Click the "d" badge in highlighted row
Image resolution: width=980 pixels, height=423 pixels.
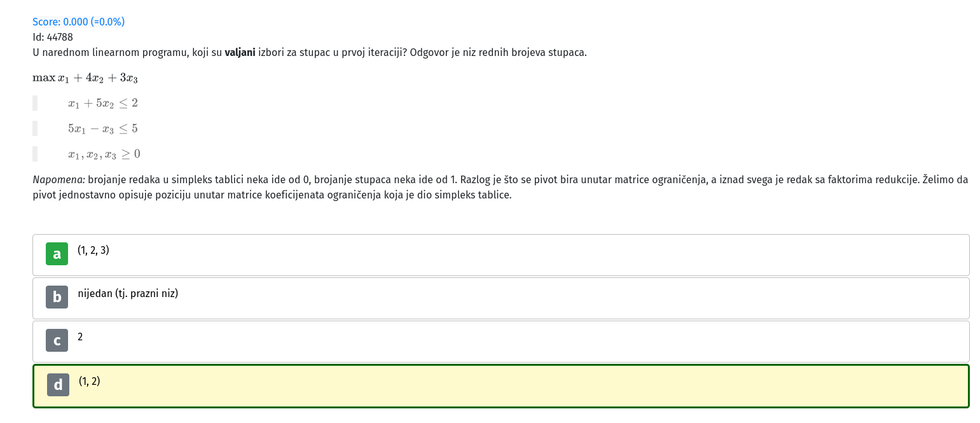pos(58,385)
